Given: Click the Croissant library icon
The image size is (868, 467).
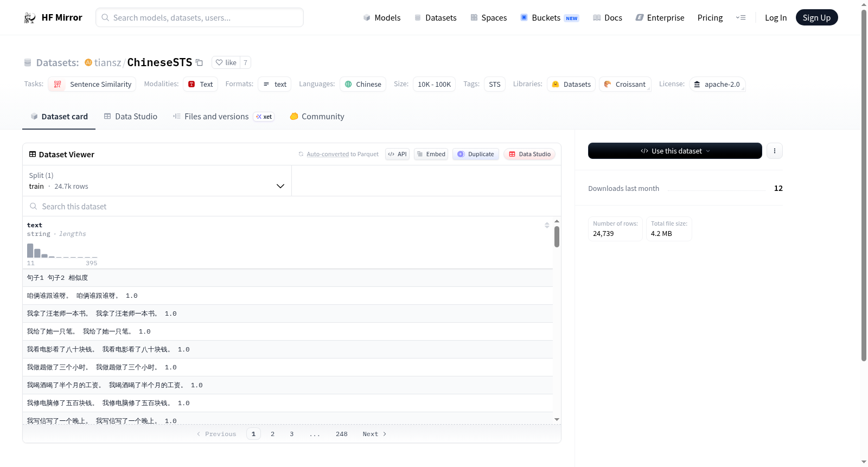Looking at the screenshot, I should point(608,84).
